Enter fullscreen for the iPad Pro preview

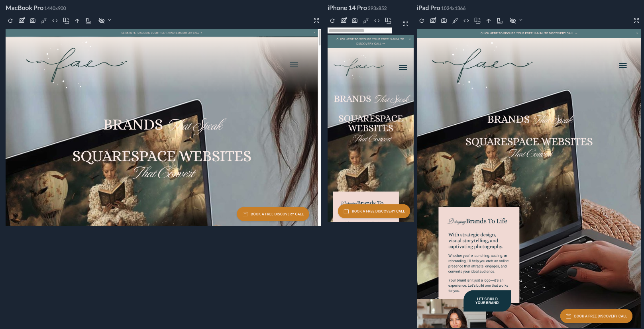coord(636,21)
